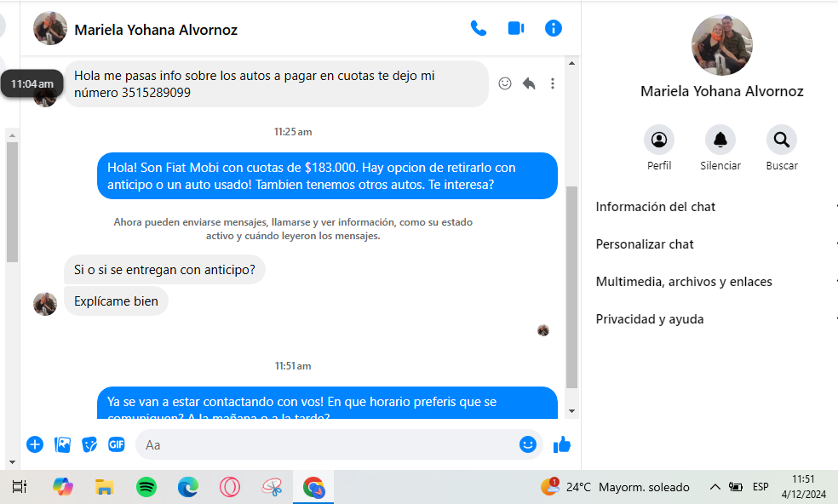Open emoji picker inside message field
Image resolution: width=838 pixels, height=504 pixels.
pyautogui.click(x=527, y=444)
